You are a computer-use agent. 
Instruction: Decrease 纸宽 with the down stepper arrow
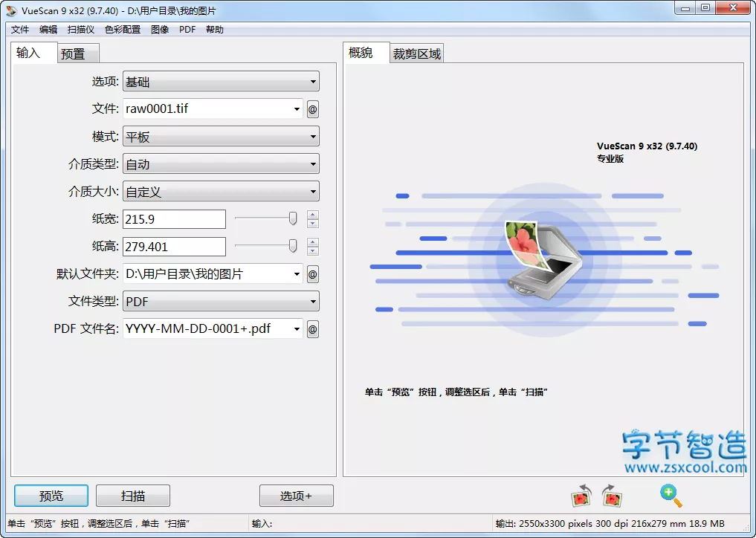(x=313, y=223)
